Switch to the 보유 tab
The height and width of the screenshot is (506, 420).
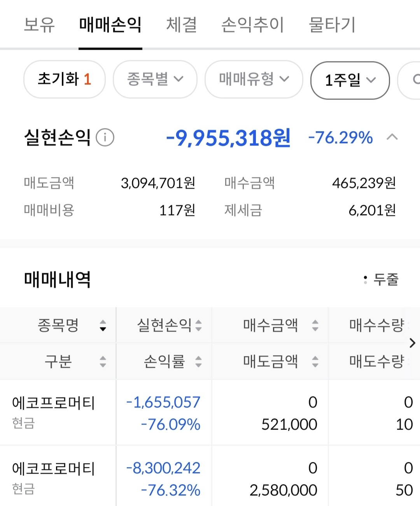coord(39,25)
